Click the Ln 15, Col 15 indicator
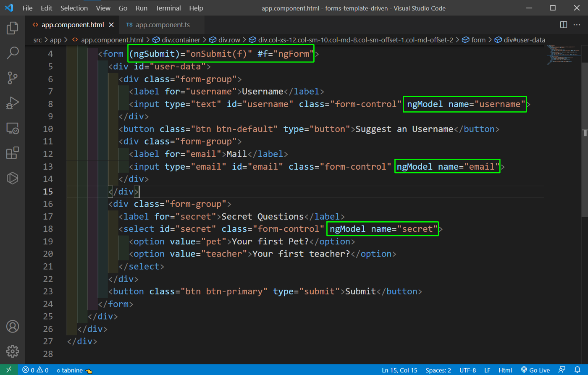This screenshot has height=375, width=588. [399, 370]
